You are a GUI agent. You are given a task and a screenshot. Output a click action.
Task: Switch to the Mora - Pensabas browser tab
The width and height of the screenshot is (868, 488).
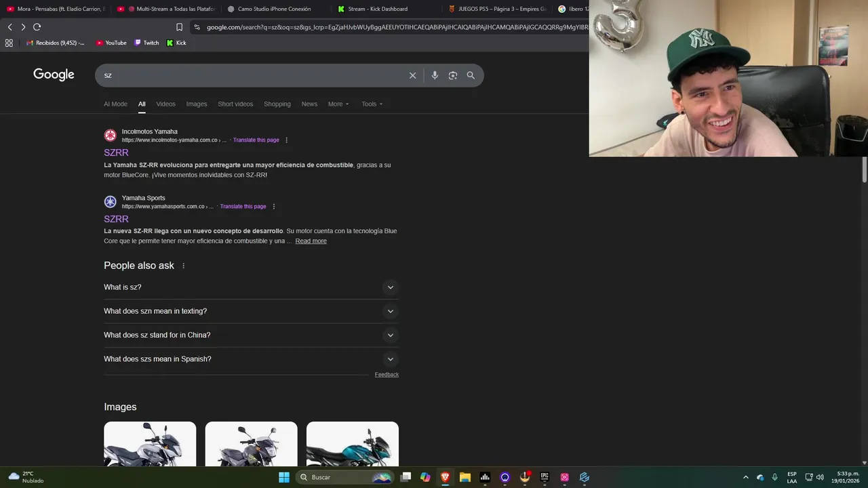[x=56, y=9]
